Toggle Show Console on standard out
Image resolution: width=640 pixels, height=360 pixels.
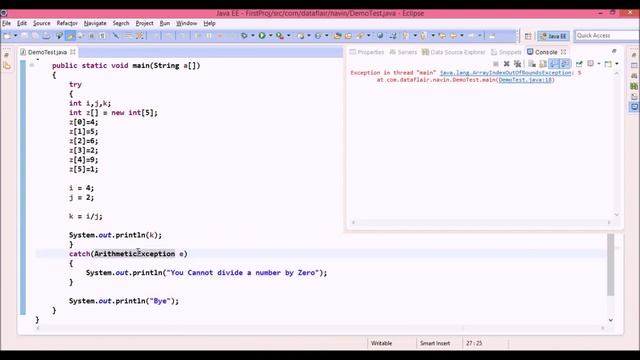coord(554,64)
